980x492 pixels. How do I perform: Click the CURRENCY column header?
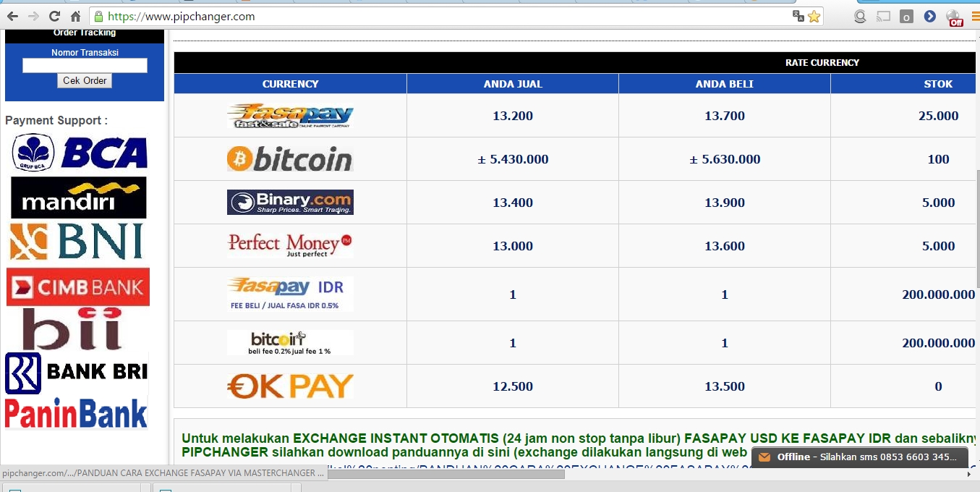pyautogui.click(x=290, y=84)
